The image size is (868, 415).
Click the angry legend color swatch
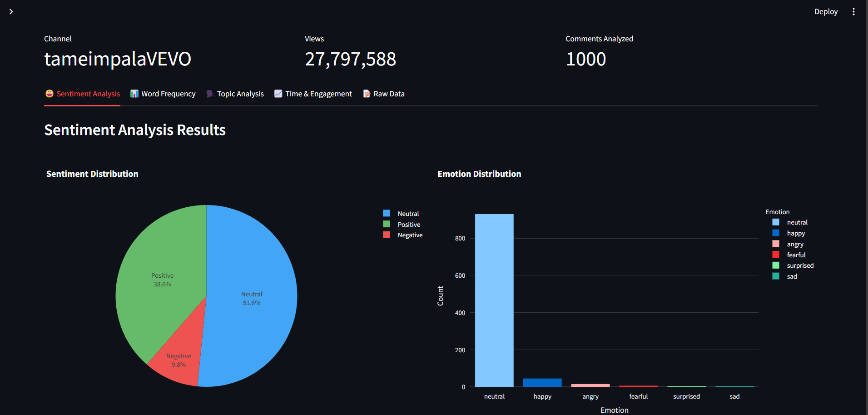pos(776,244)
